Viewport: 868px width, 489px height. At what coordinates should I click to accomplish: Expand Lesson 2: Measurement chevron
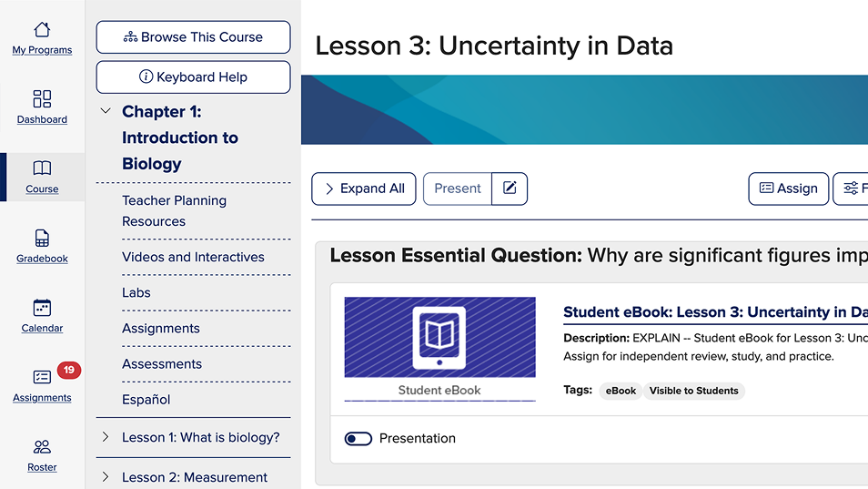[x=106, y=476]
